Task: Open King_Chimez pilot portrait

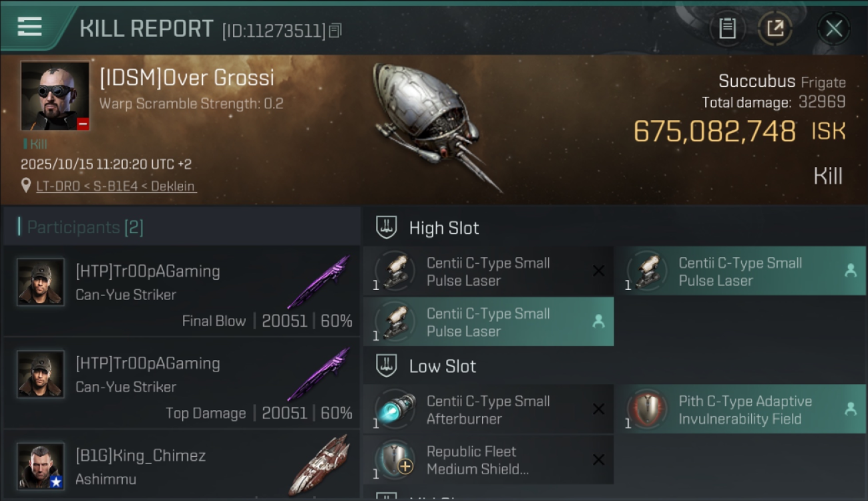Action: [41, 466]
